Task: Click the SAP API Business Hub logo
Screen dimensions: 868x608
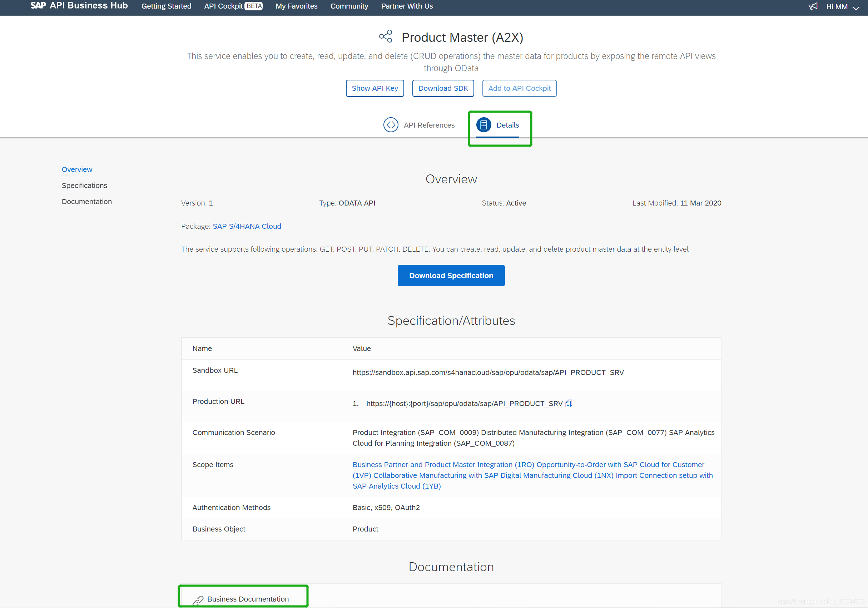Action: 79,6
